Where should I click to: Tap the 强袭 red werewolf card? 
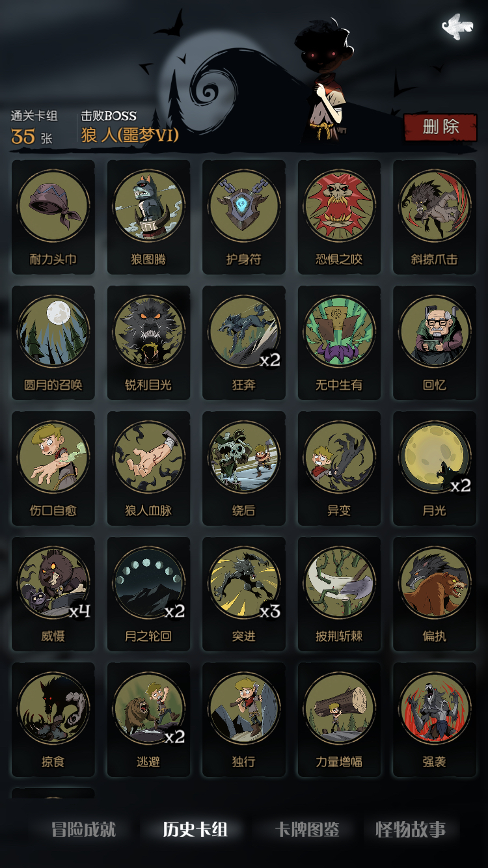click(435, 720)
